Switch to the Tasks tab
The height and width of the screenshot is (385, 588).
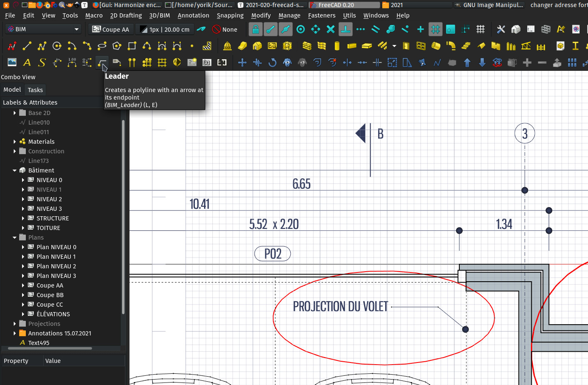coord(35,90)
